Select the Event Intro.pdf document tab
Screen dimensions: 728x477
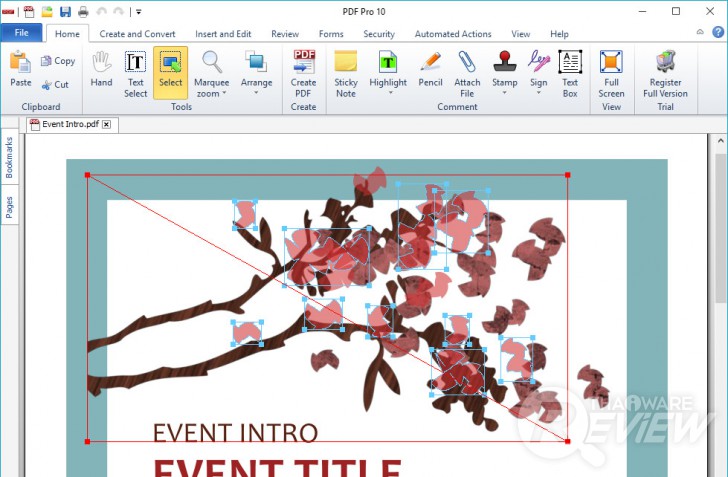(x=70, y=124)
